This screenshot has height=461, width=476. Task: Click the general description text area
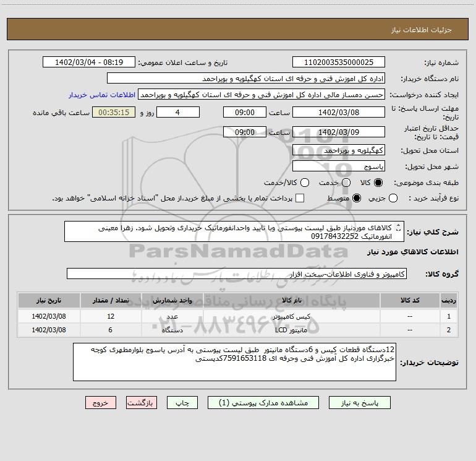click(234, 231)
